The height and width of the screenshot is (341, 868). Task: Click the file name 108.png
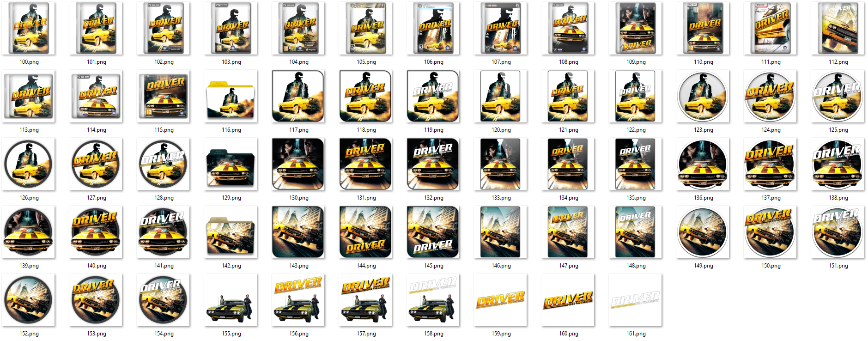click(569, 62)
